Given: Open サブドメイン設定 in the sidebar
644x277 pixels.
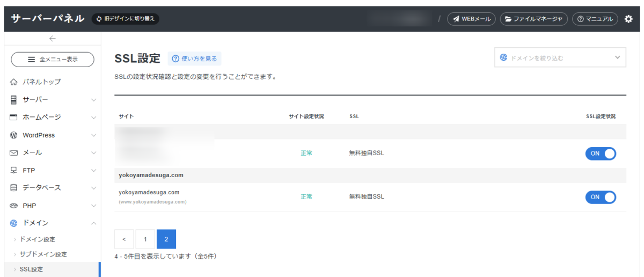Looking at the screenshot, I should (43, 254).
